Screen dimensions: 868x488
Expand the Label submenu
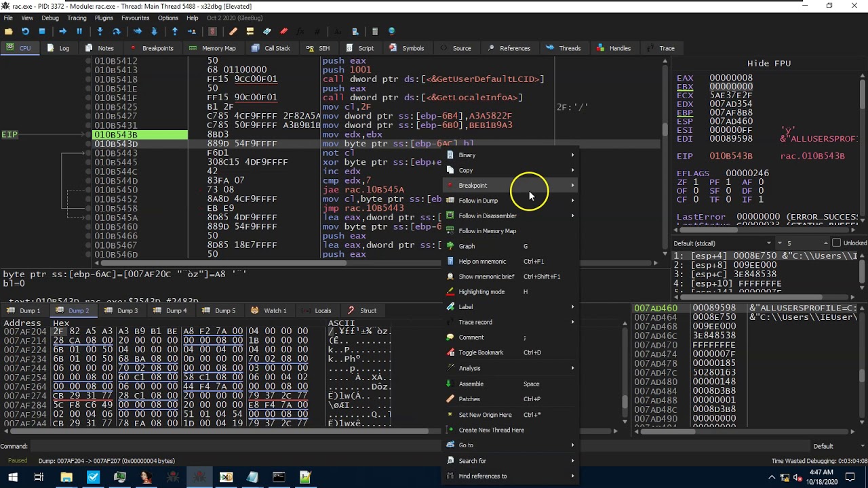pyautogui.click(x=511, y=307)
